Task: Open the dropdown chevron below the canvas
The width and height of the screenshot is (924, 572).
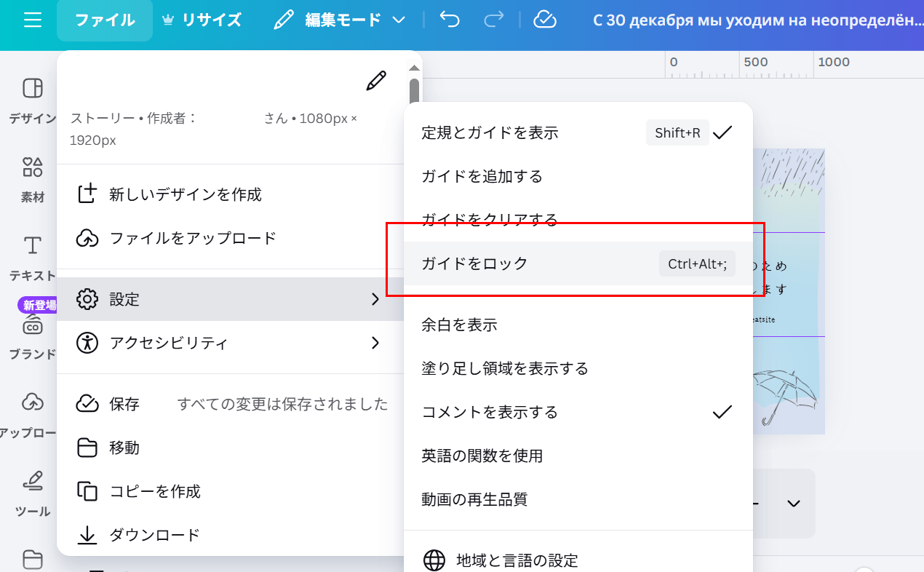Action: coord(794,504)
